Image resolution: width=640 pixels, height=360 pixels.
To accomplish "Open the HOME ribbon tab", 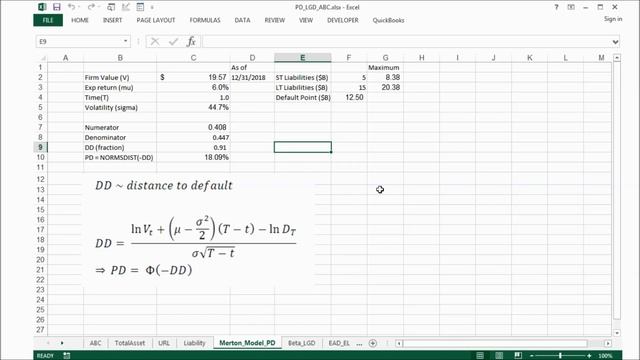I will coord(80,20).
